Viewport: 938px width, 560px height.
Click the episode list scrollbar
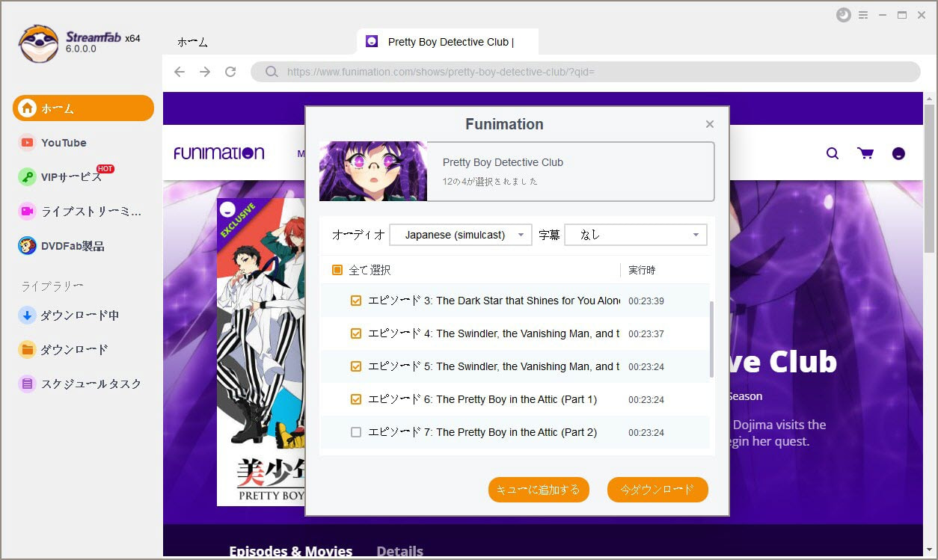click(x=711, y=340)
